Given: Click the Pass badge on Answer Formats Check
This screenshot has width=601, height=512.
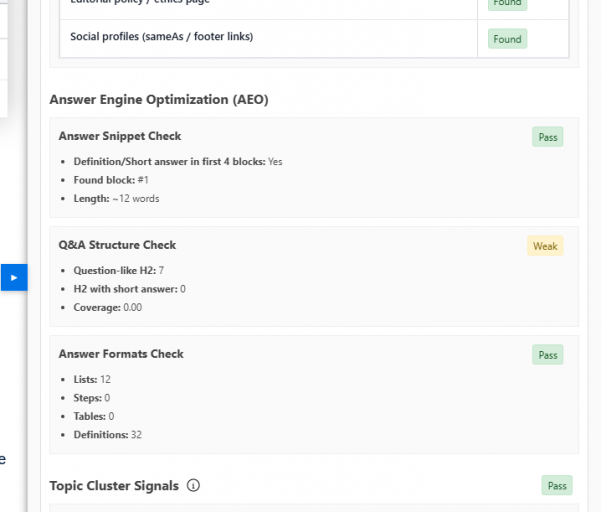Looking at the screenshot, I should 547,355.
